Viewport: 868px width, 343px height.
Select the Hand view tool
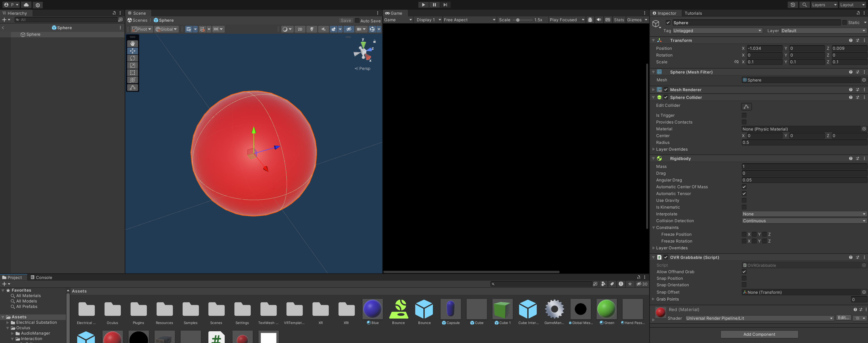[132, 43]
